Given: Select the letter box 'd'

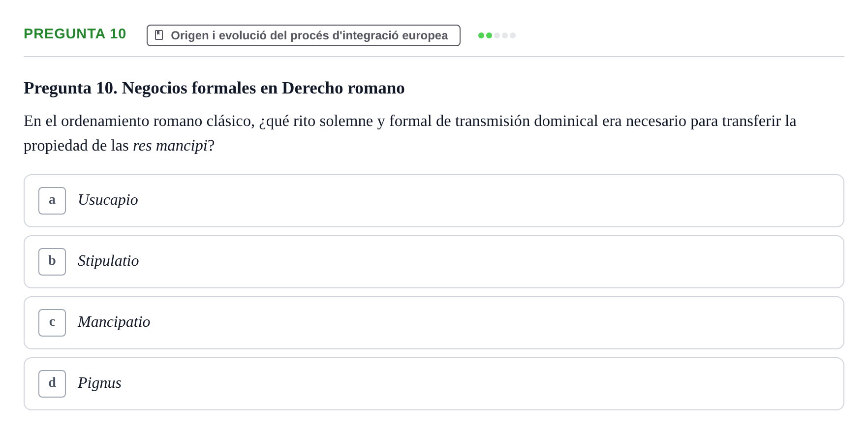Looking at the screenshot, I should [52, 384].
